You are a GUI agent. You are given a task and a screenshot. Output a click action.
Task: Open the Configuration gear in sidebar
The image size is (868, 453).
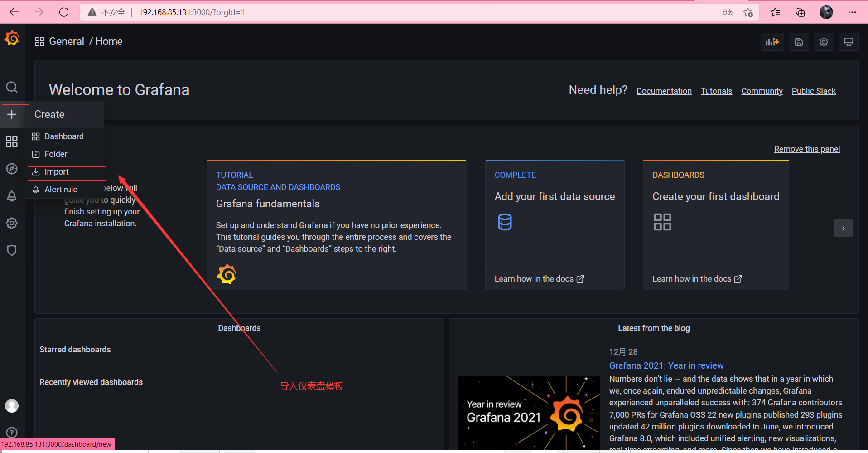click(x=12, y=223)
